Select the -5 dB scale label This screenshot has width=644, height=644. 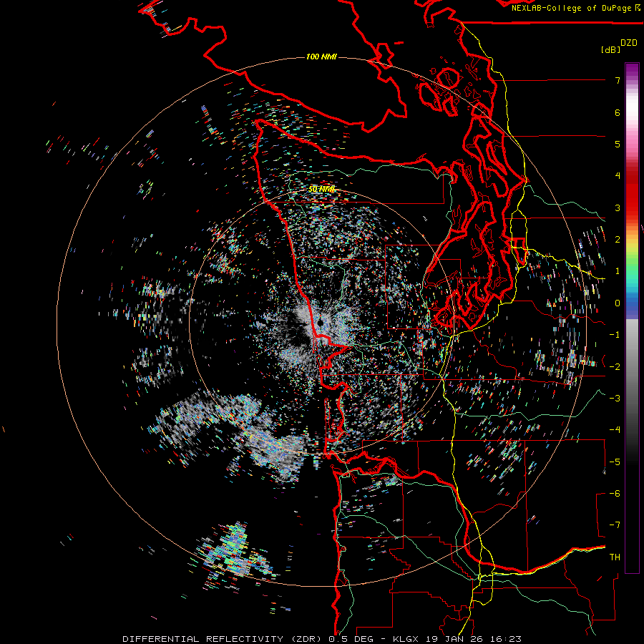click(615, 462)
